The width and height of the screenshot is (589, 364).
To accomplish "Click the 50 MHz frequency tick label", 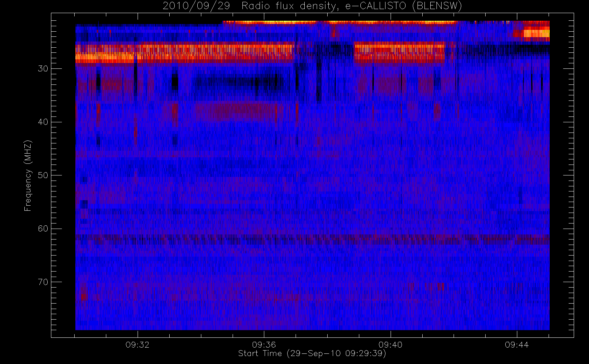I will (x=43, y=175).
